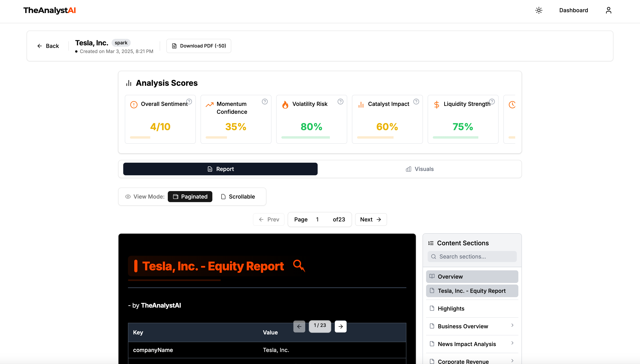Click the Momentum Confidence help icon

coord(265,102)
